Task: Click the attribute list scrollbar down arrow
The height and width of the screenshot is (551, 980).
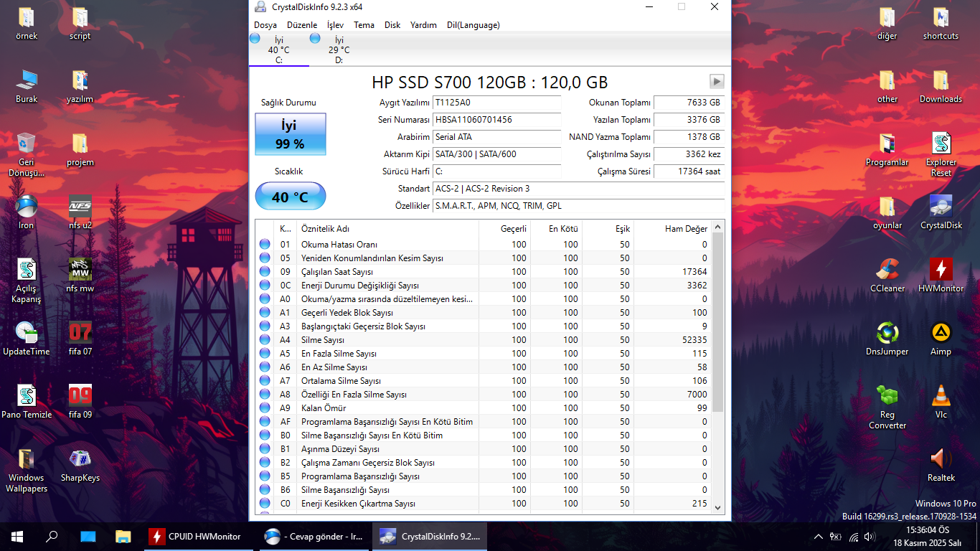Action: pyautogui.click(x=718, y=507)
